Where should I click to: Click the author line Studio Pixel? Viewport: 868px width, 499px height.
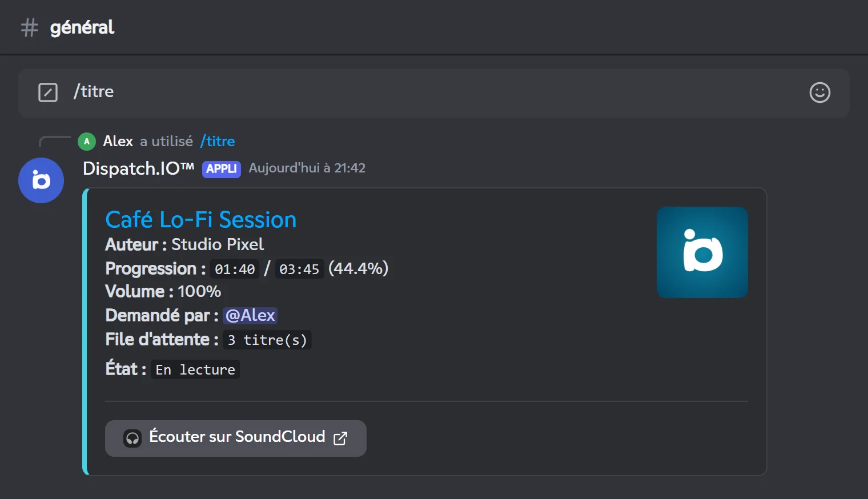(184, 244)
